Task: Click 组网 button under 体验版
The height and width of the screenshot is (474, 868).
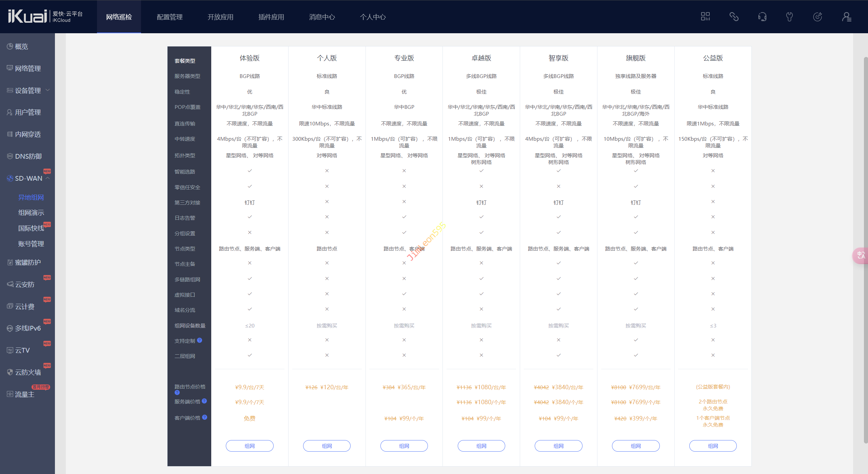Action: [250, 446]
